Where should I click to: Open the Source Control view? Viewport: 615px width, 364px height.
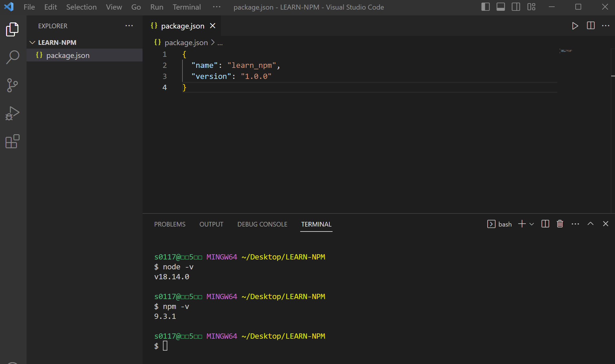tap(13, 85)
